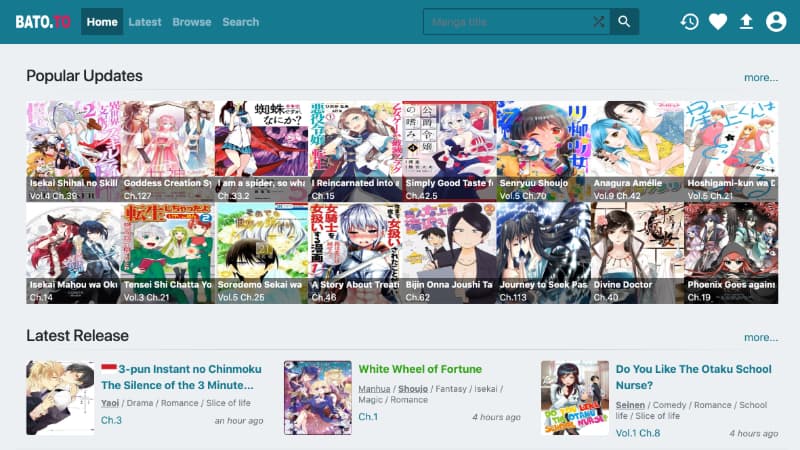Screen dimensions: 800x450
Task: Click the Latest Release heading
Action: click(78, 336)
